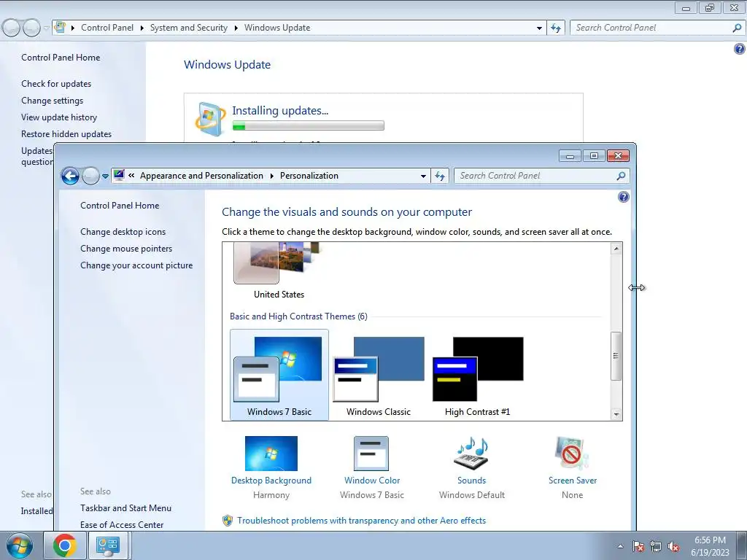Click the monitor icon in Personalization address bar
Screen dimensions: 747x560
tap(119, 175)
